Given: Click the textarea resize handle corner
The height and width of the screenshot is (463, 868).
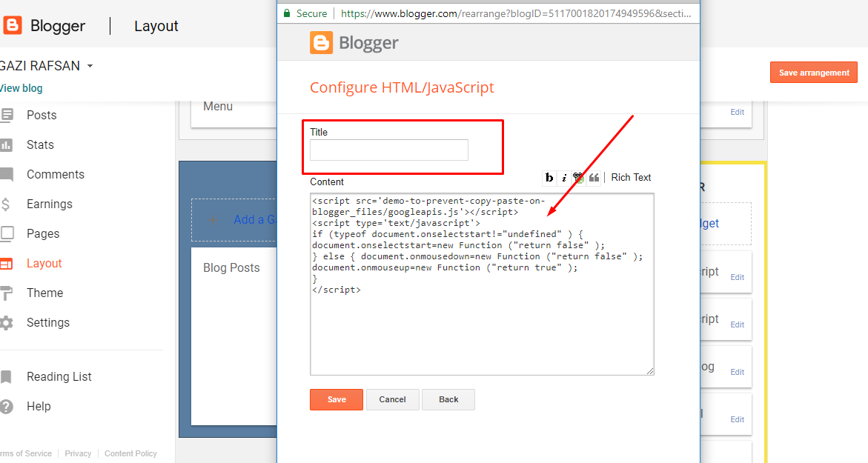Looking at the screenshot, I should click(x=650, y=371).
